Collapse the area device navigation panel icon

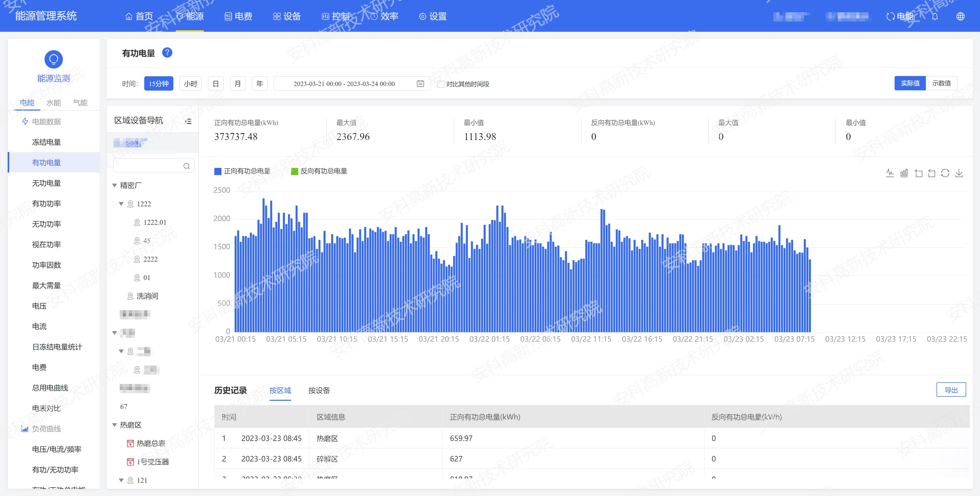click(x=188, y=121)
